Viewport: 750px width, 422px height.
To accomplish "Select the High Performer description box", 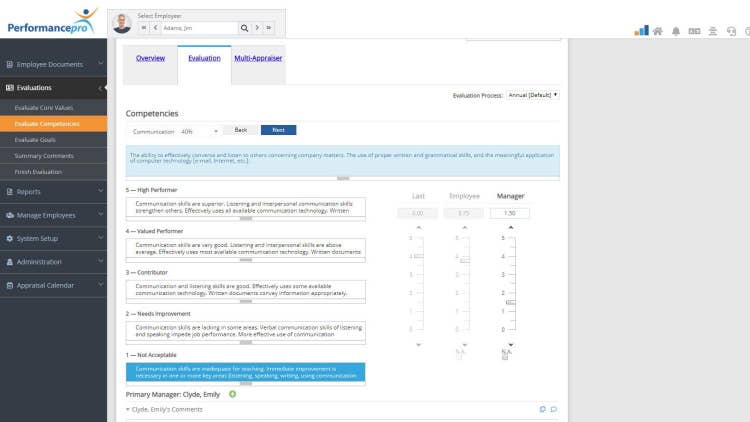I will point(246,207).
